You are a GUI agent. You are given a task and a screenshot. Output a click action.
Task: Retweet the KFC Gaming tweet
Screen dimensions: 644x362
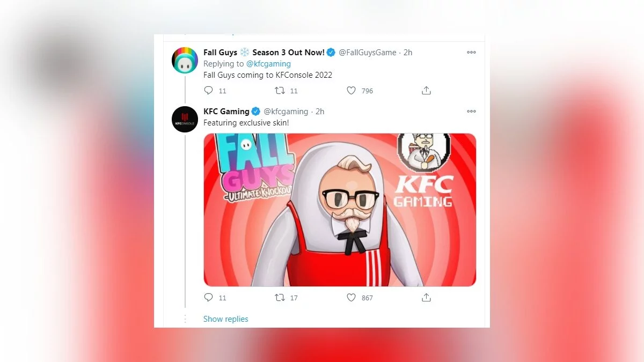coord(280,297)
